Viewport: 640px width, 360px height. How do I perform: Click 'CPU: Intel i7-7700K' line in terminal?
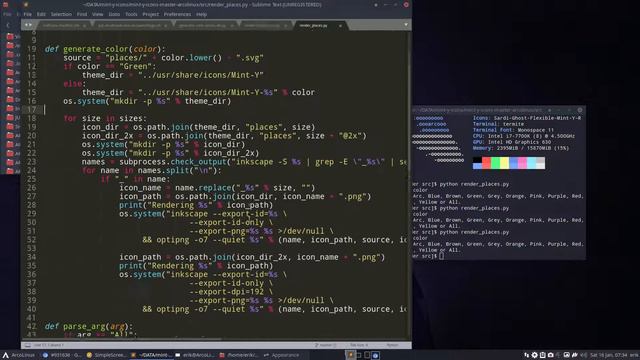(x=524, y=136)
